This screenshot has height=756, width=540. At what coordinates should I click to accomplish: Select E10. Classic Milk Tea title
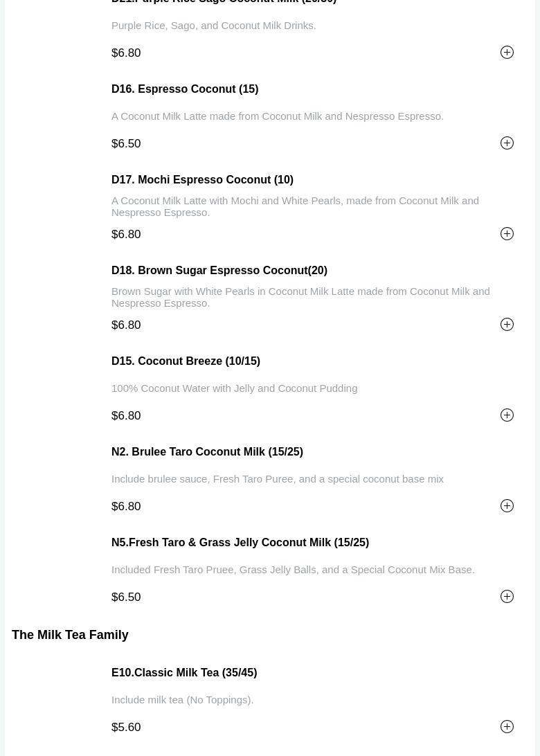(x=183, y=673)
